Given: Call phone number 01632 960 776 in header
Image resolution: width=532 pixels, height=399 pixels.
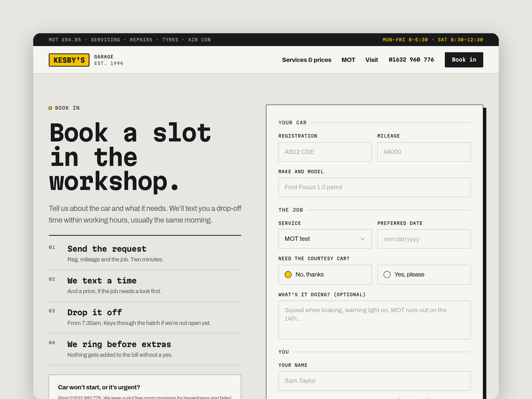Looking at the screenshot, I should [411, 60].
